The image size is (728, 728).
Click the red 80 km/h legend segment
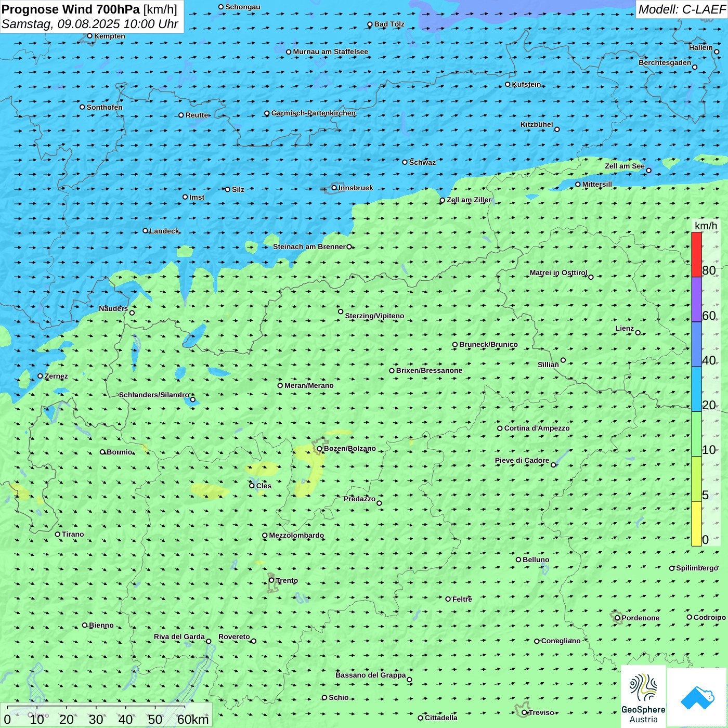click(x=696, y=254)
